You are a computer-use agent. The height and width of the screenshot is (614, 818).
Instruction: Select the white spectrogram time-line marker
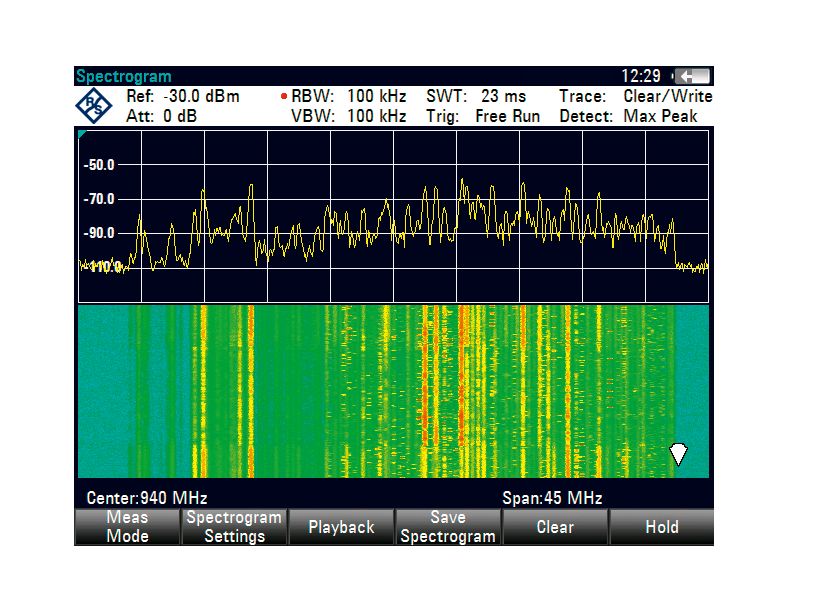click(x=679, y=455)
